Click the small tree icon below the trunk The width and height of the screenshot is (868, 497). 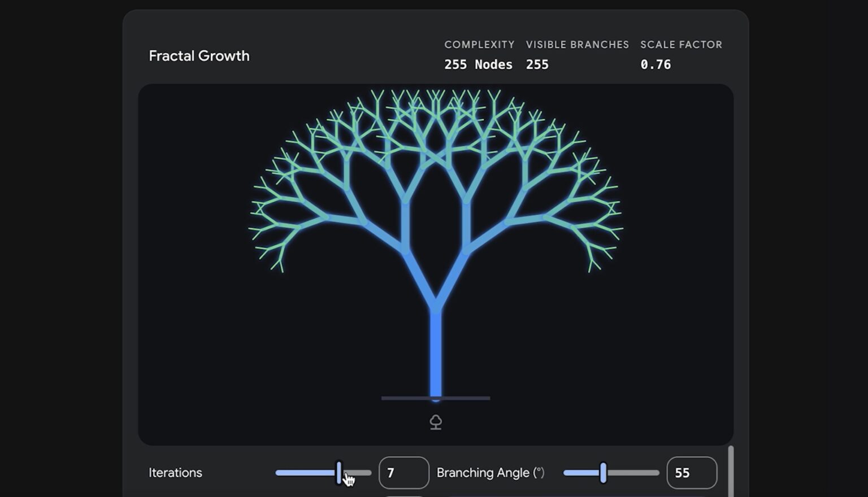435,422
